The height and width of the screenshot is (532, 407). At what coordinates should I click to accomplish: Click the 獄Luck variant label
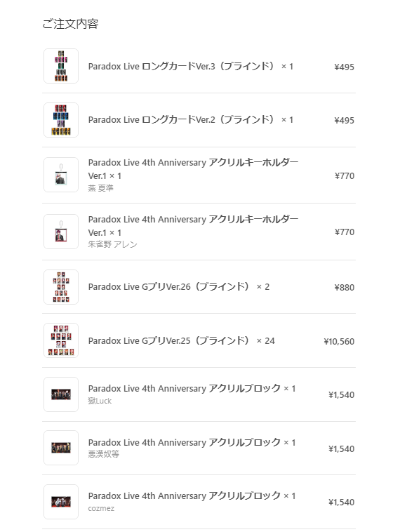[x=100, y=401]
